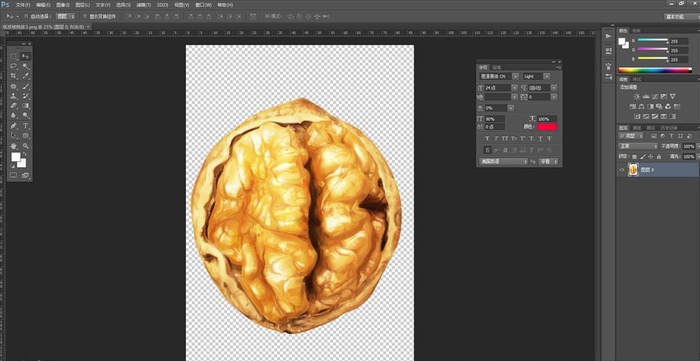Select the Blur tool
The image size is (700, 361).
pos(13,116)
